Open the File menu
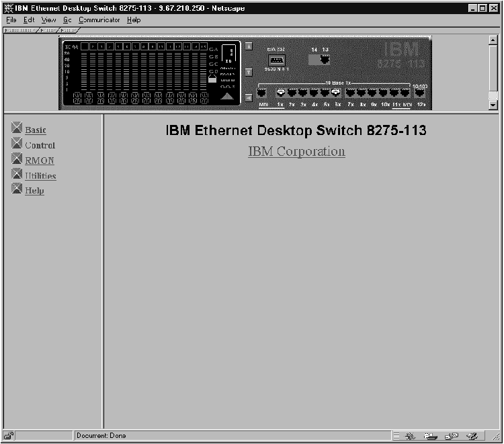Viewport: 504px width, 444px height. (x=11, y=20)
